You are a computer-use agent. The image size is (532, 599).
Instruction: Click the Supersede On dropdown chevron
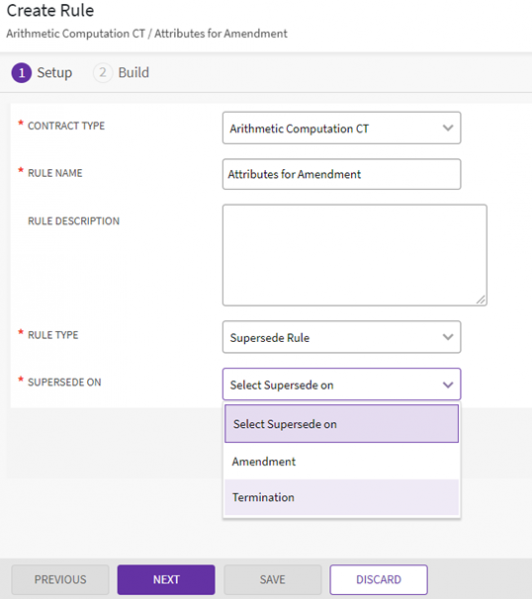point(448,385)
